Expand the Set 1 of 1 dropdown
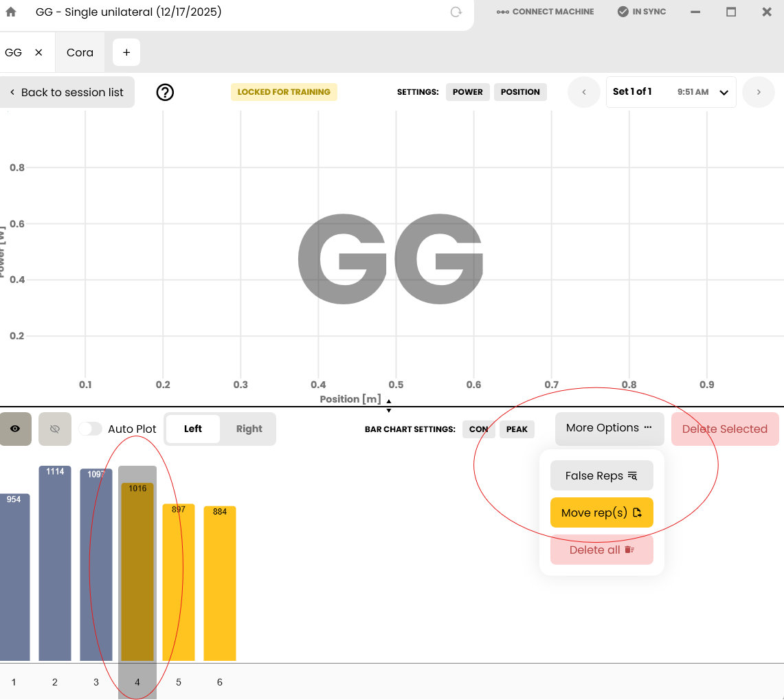 coord(671,92)
